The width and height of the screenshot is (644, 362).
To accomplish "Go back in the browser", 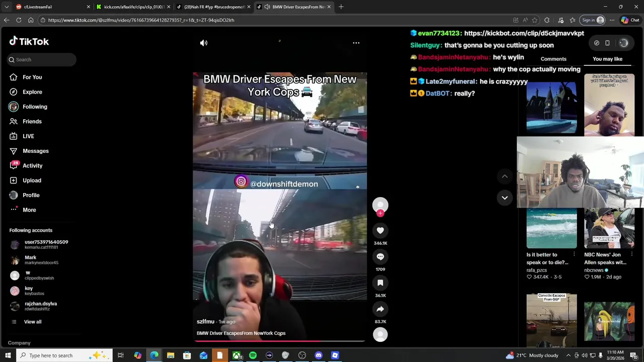I will click(x=7, y=20).
